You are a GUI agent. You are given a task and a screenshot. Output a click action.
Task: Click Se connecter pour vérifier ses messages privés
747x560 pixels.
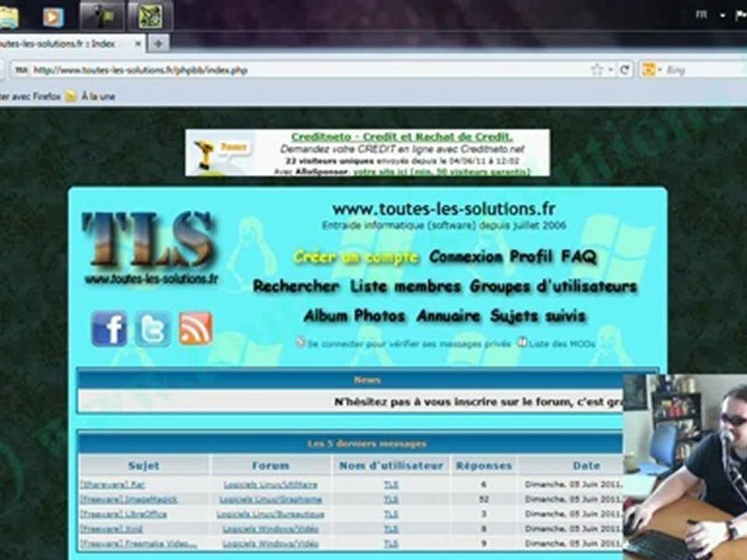pyautogui.click(x=409, y=343)
